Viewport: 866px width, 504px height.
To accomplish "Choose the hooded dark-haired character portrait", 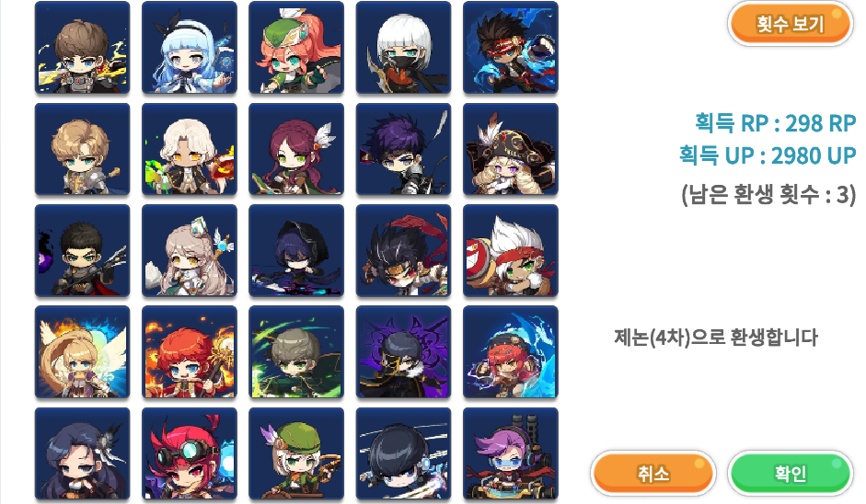I will (x=296, y=250).
